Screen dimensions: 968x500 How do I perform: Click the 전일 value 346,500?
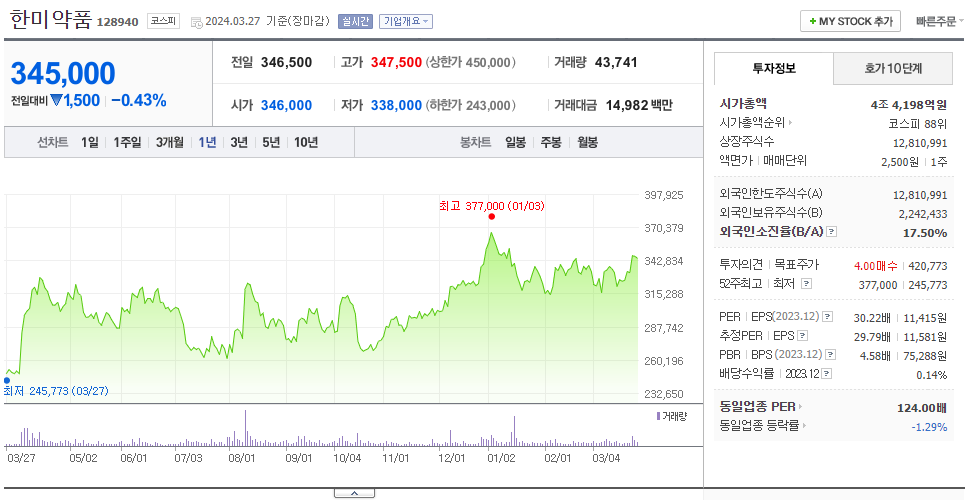pyautogui.click(x=286, y=62)
